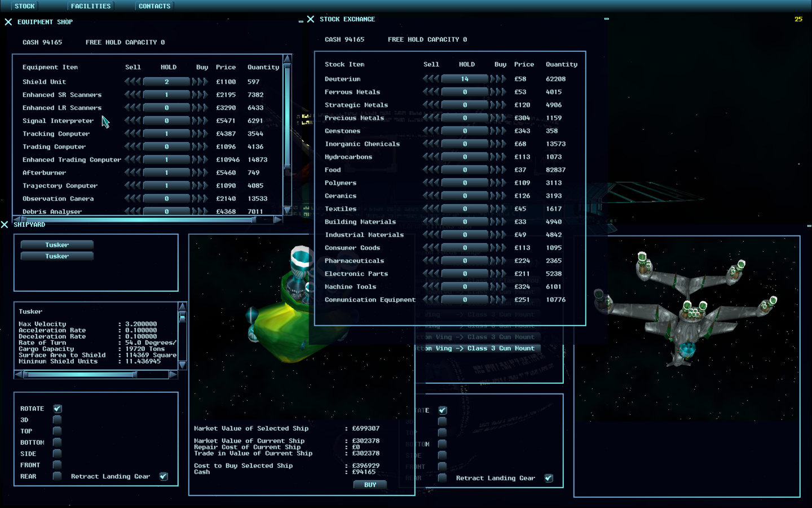Click sell arrows for Deuterium stock
This screenshot has width=812, height=508.
click(431, 79)
